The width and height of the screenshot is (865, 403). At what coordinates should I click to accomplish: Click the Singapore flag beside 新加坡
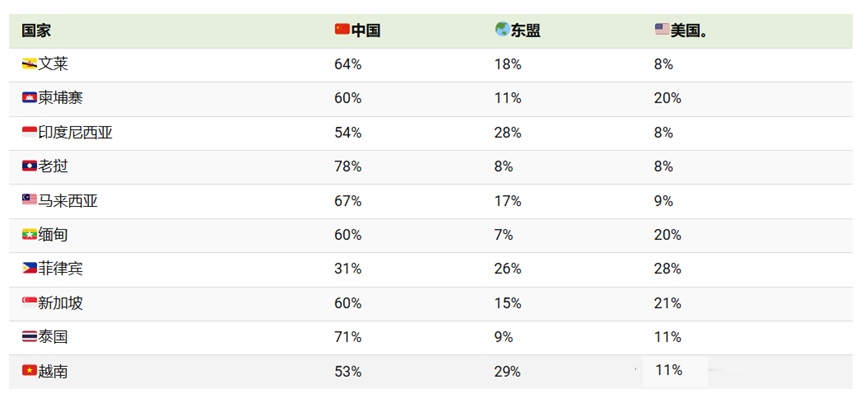29,303
